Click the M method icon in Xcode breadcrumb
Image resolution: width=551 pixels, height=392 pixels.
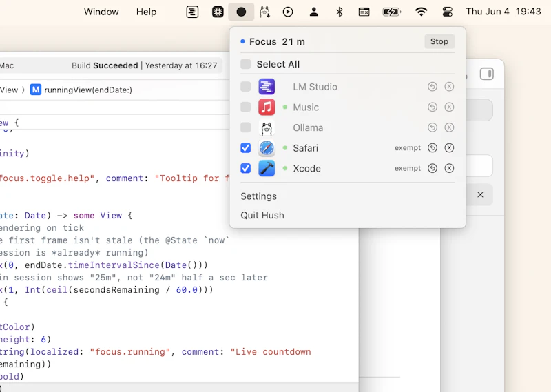36,90
